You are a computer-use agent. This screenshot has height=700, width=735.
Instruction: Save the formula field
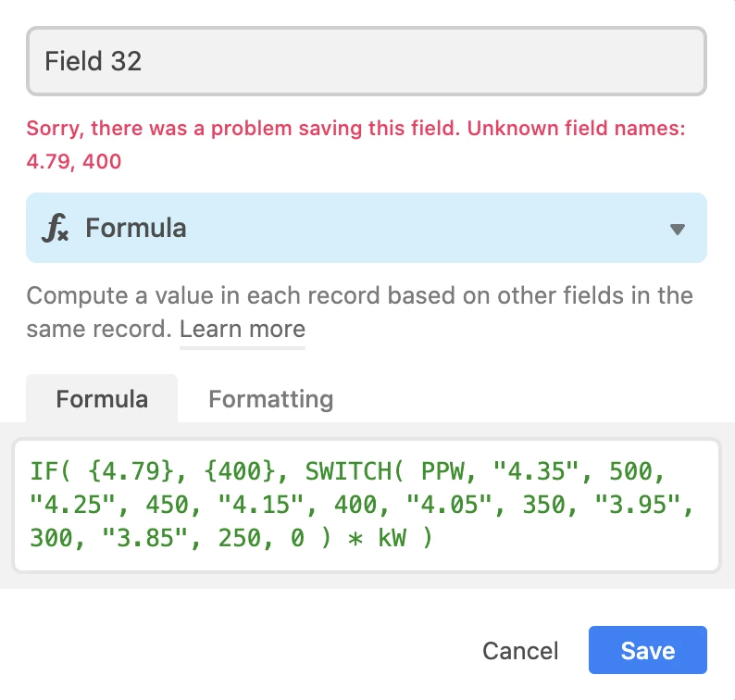tap(647, 650)
